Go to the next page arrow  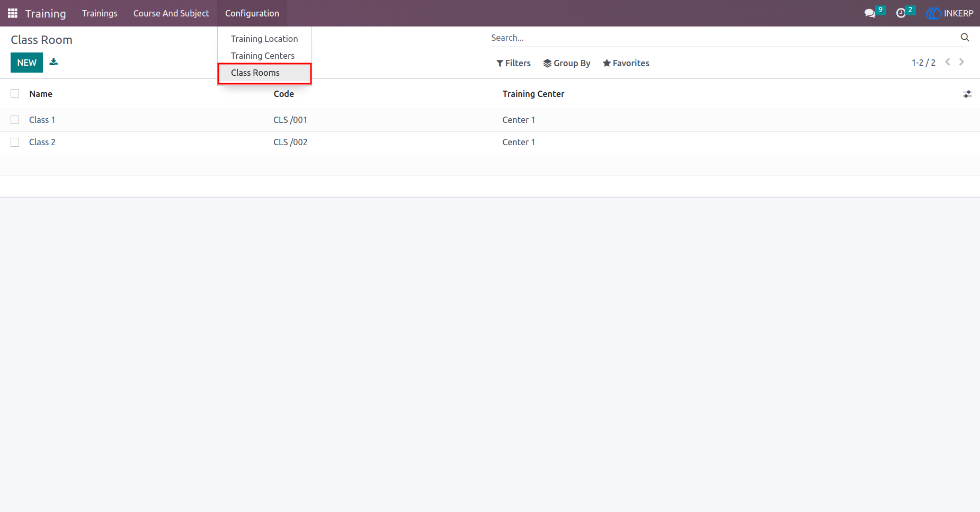(961, 62)
